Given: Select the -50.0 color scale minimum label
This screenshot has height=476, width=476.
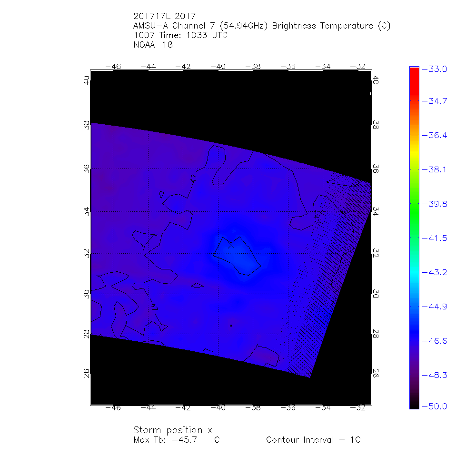Looking at the screenshot, I should (x=435, y=406).
